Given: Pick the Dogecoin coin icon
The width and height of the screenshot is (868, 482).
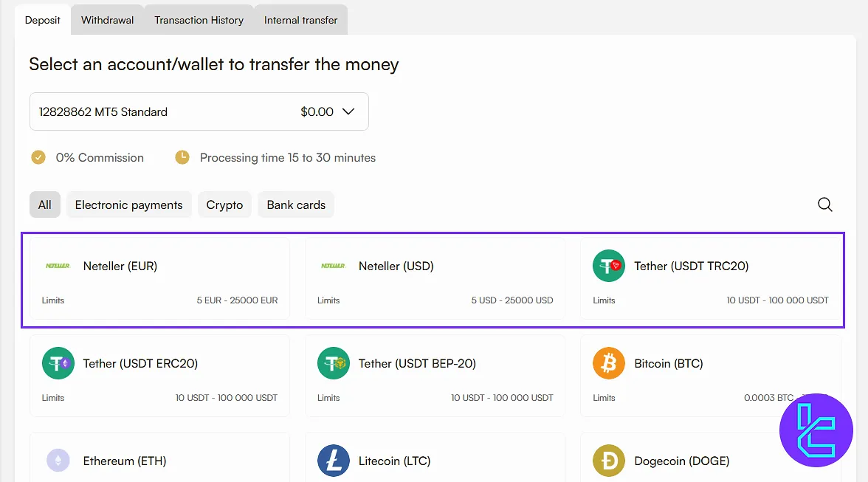Looking at the screenshot, I should pyautogui.click(x=609, y=461).
